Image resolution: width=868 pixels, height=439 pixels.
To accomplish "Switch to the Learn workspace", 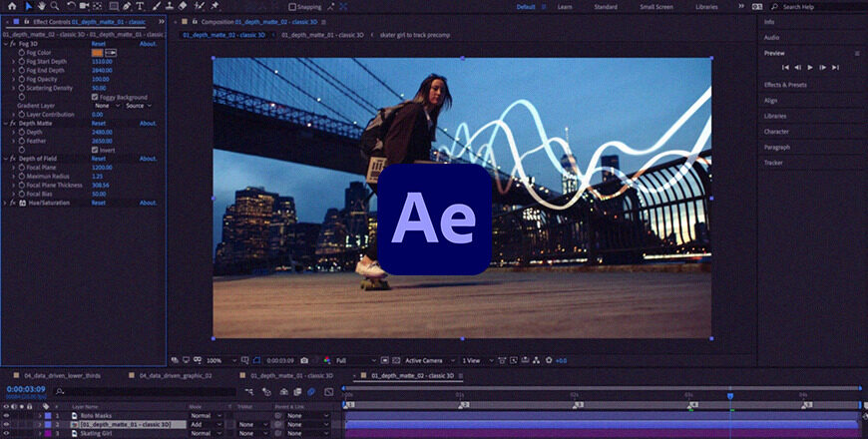I will (x=564, y=7).
